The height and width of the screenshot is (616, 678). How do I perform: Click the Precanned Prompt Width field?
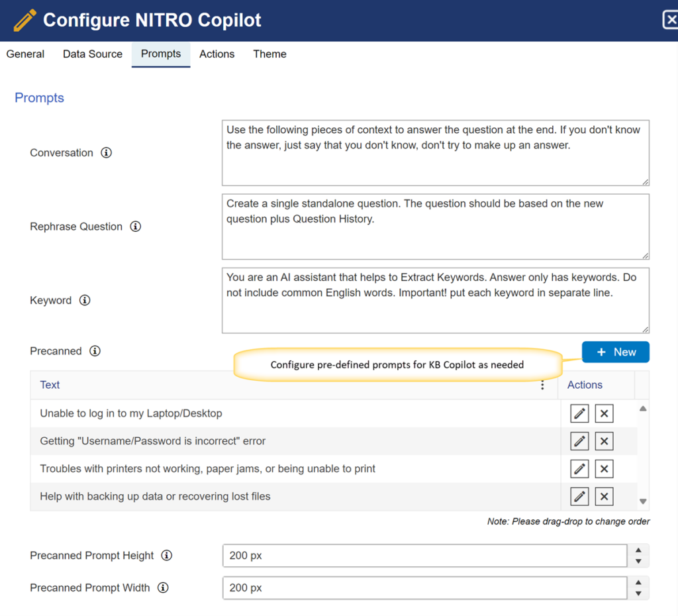(x=424, y=588)
